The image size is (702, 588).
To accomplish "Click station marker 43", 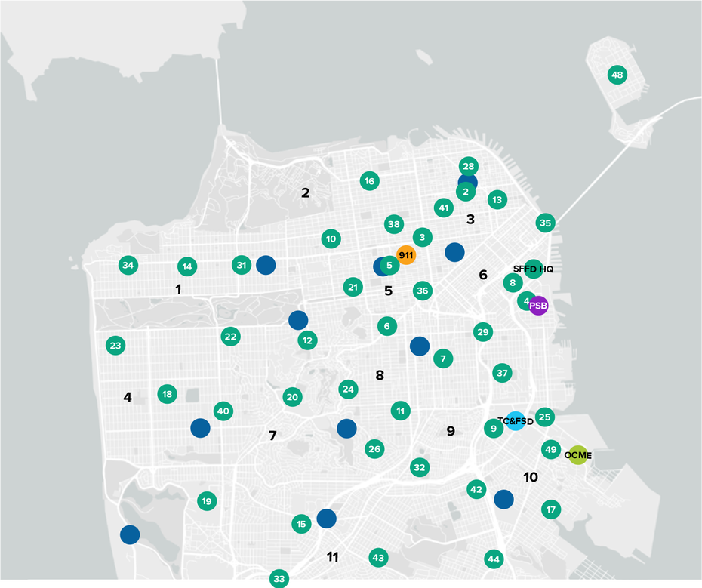I will coord(378,558).
